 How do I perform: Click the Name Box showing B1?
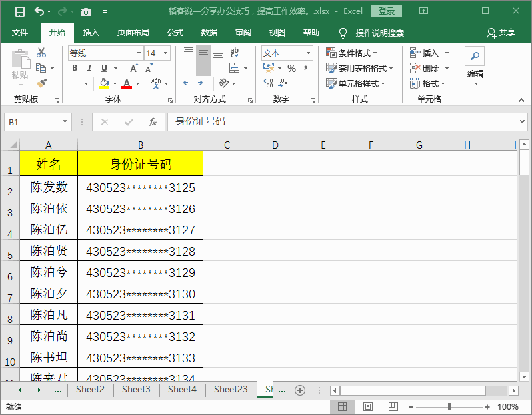point(32,122)
